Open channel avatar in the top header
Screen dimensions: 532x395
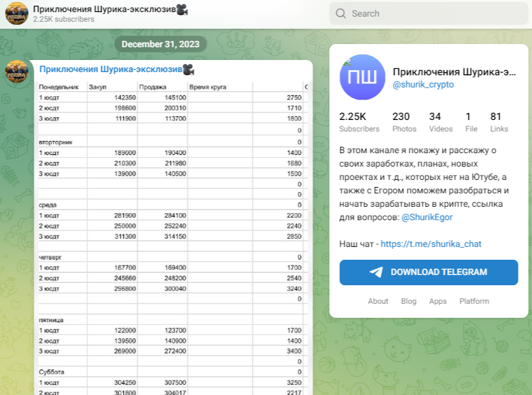(x=17, y=13)
